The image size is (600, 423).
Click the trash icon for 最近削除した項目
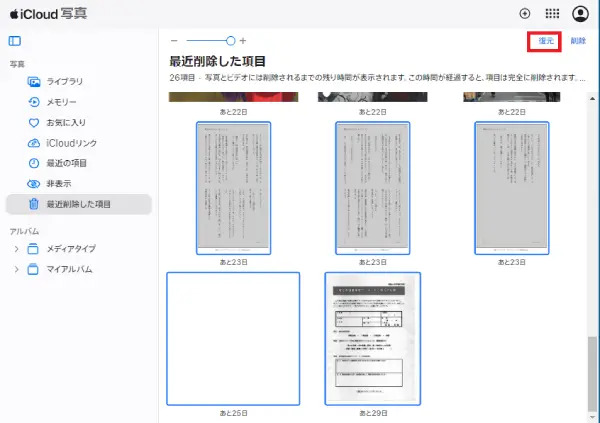point(34,204)
